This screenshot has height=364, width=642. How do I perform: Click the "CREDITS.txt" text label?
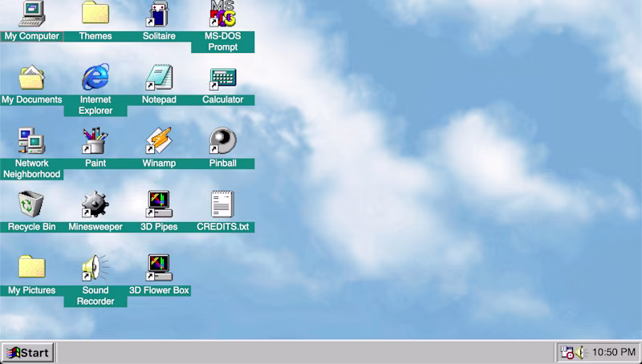[223, 227]
